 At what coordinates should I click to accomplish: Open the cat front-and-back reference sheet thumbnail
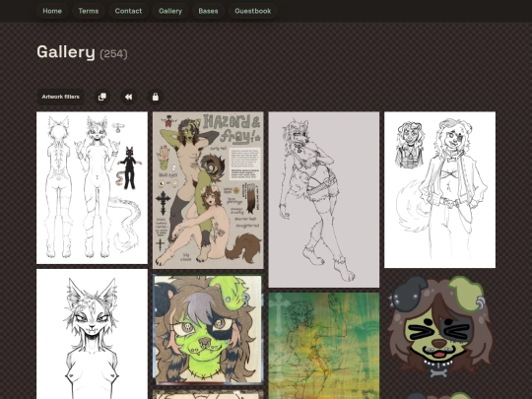click(92, 187)
